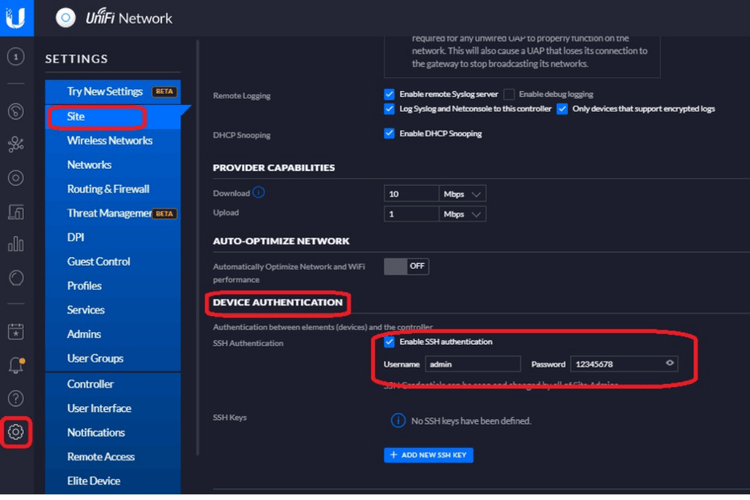The image size is (750, 500).
Task: Open Admins settings
Action: click(x=113, y=334)
